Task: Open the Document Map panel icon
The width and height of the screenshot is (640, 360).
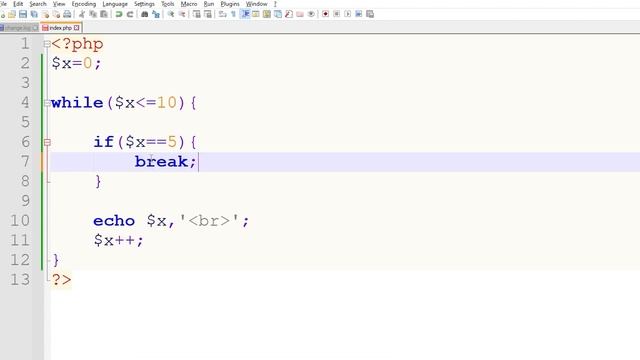Action: click(x=267, y=14)
